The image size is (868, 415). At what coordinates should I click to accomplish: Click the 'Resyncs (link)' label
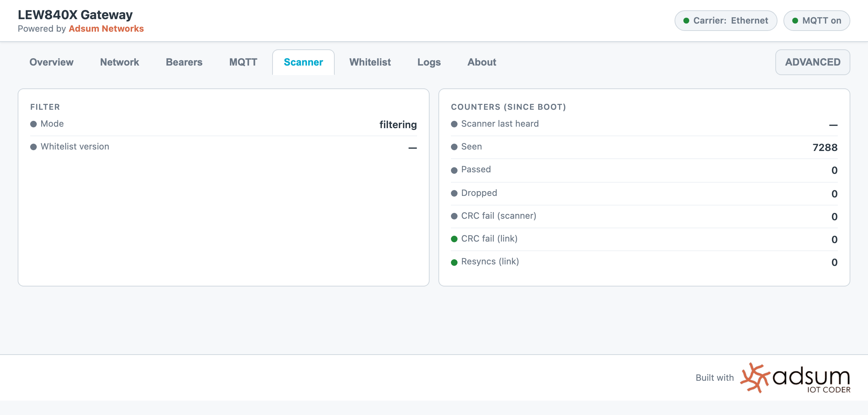pos(490,261)
